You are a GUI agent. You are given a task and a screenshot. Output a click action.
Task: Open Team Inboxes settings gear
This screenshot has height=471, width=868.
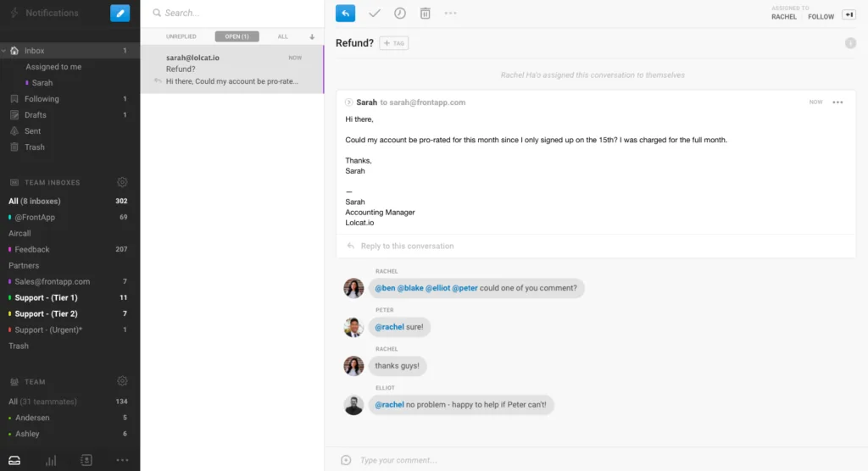tap(122, 182)
